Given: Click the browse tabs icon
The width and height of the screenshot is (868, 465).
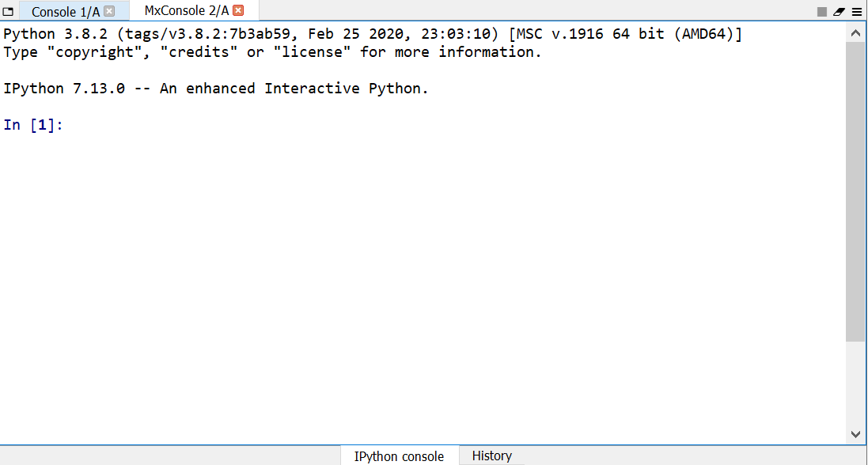Looking at the screenshot, I should tap(9, 12).
